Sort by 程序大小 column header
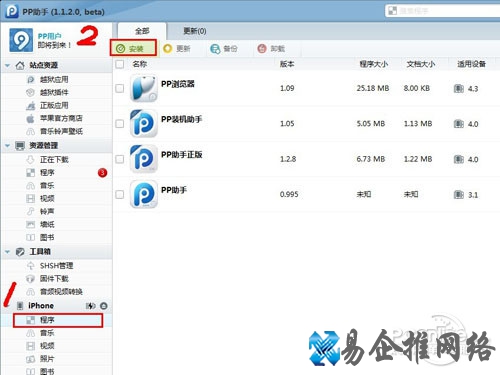 coord(373,64)
